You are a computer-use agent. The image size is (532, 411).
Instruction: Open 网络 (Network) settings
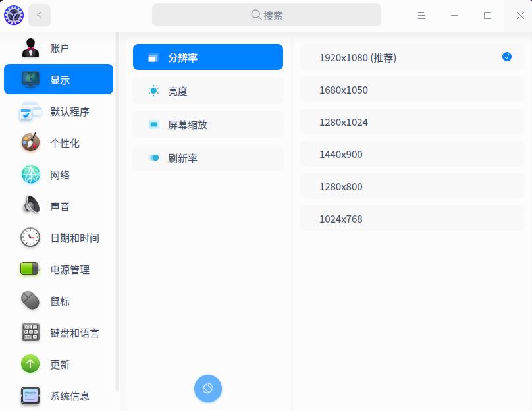coord(30,175)
